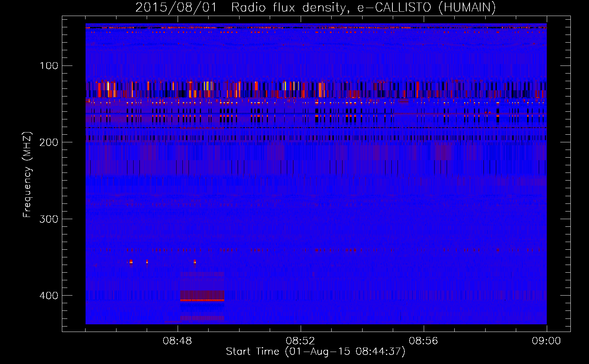Click the frequency tick label '100'
This screenshot has width=589, height=364.
(x=49, y=66)
